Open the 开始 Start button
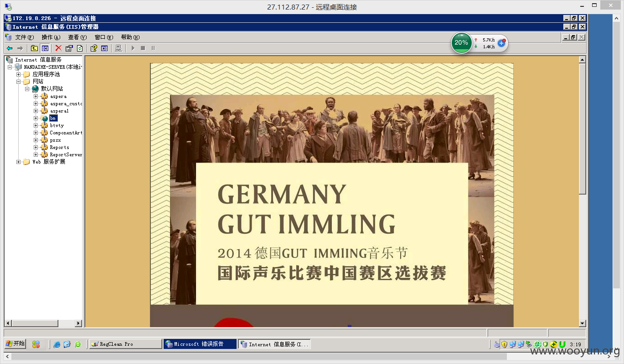This screenshot has height=364, width=624. click(x=15, y=344)
